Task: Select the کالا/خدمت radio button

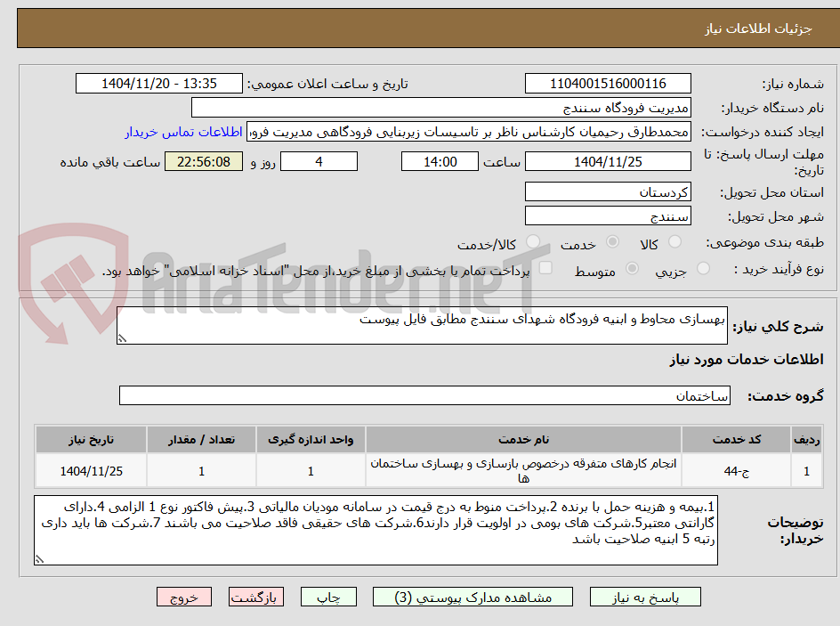Action: click(x=532, y=241)
